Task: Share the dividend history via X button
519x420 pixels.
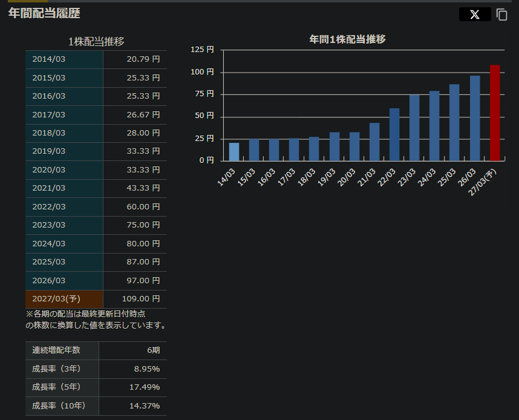Action: [475, 15]
